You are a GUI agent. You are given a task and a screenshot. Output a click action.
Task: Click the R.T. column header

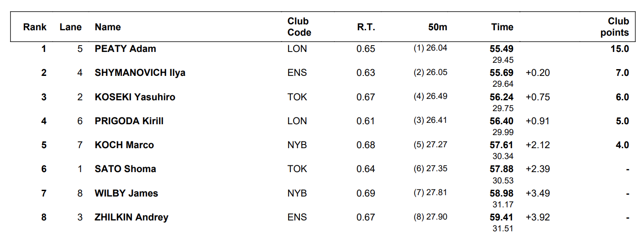[366, 27]
